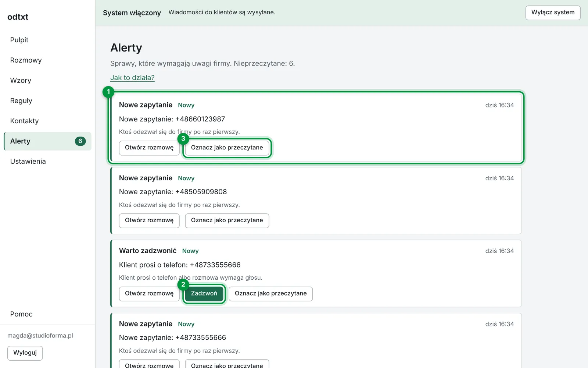Click the Wyłącz system button

[x=553, y=13]
